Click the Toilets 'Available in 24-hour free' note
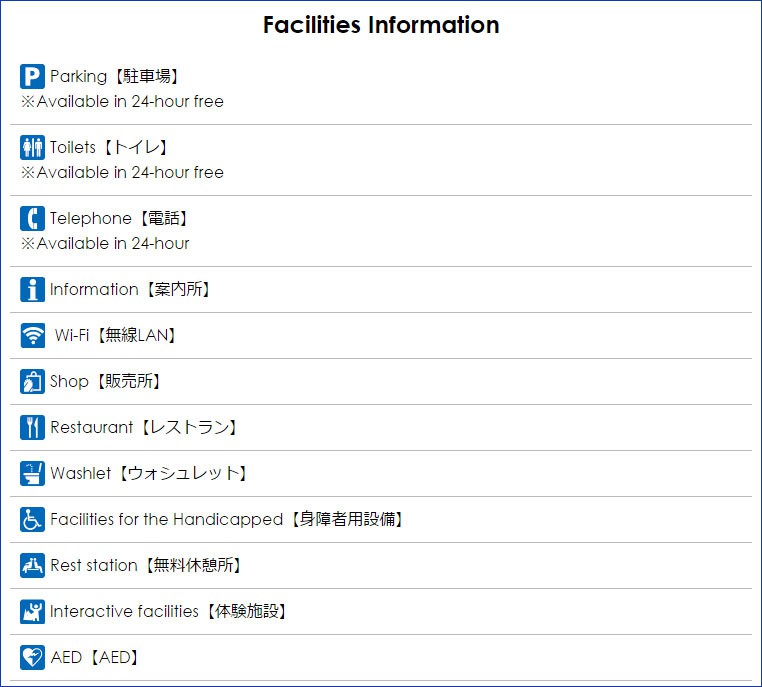762x687 pixels. tap(122, 172)
